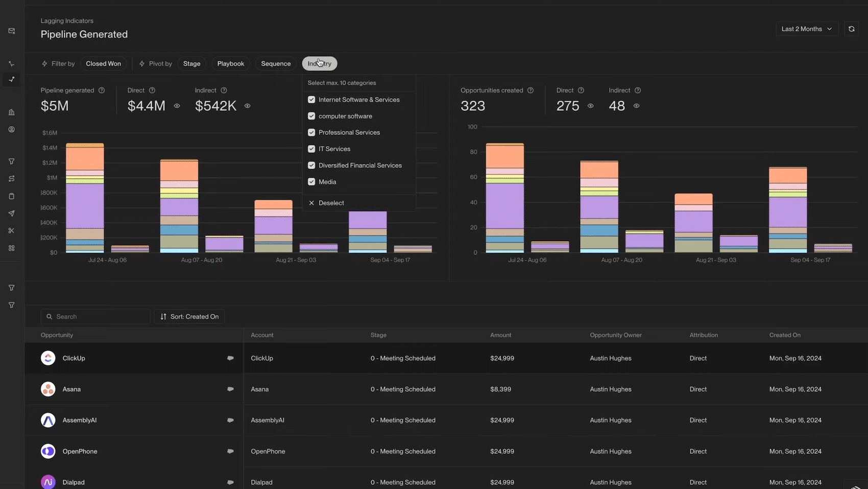The image size is (868, 489).
Task: Uncheck Internet Software & Services checkbox
Action: click(311, 100)
